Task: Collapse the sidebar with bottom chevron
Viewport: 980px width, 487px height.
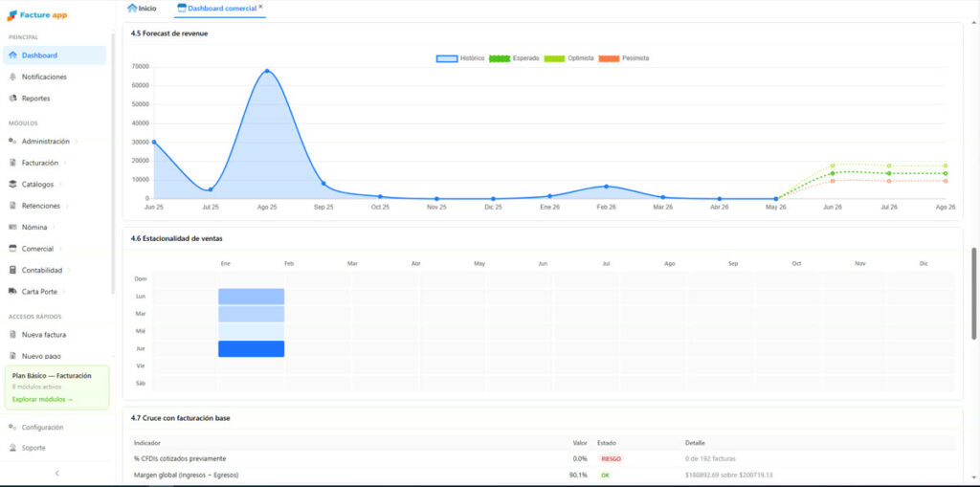Action: click(x=56, y=474)
